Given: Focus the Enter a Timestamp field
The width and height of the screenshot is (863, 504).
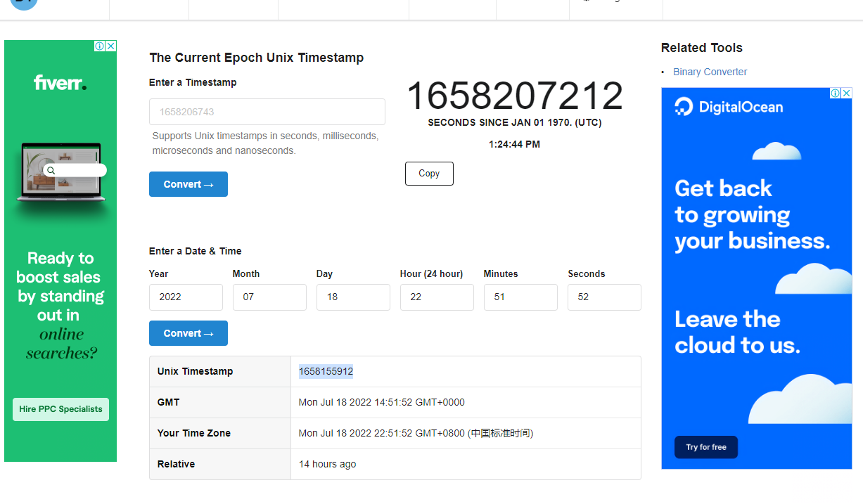Looking at the screenshot, I should point(267,112).
